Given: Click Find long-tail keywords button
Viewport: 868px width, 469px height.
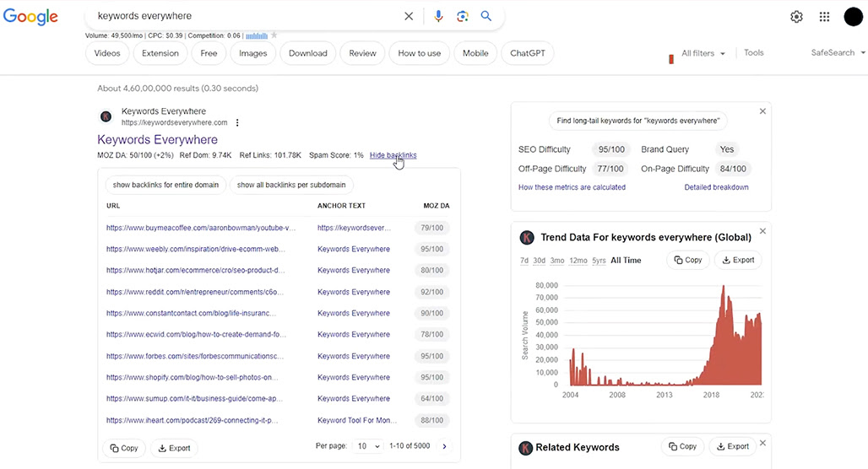Looking at the screenshot, I should click(637, 121).
